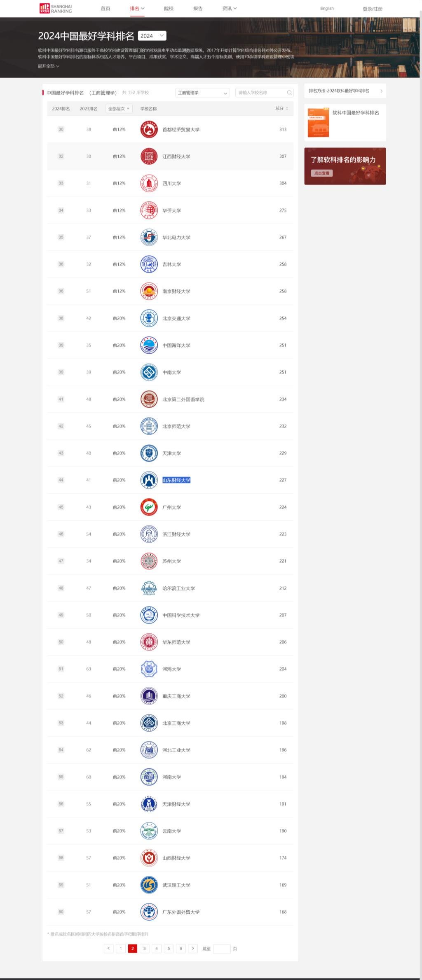Switch site language to English
Screen dimensions: 422x980
(x=327, y=8)
